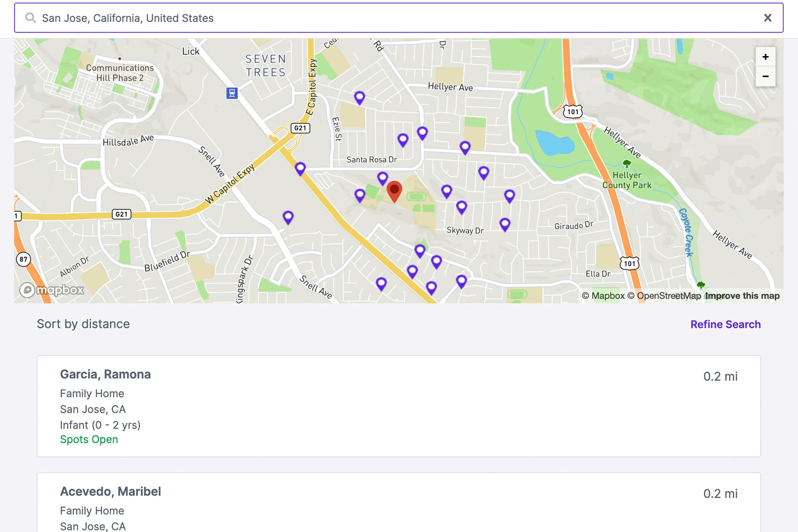Click the Hellyer County Park tree icon

point(627,163)
